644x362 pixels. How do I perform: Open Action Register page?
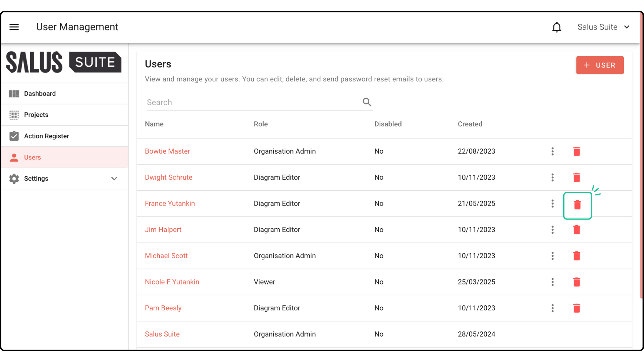pyautogui.click(x=46, y=136)
